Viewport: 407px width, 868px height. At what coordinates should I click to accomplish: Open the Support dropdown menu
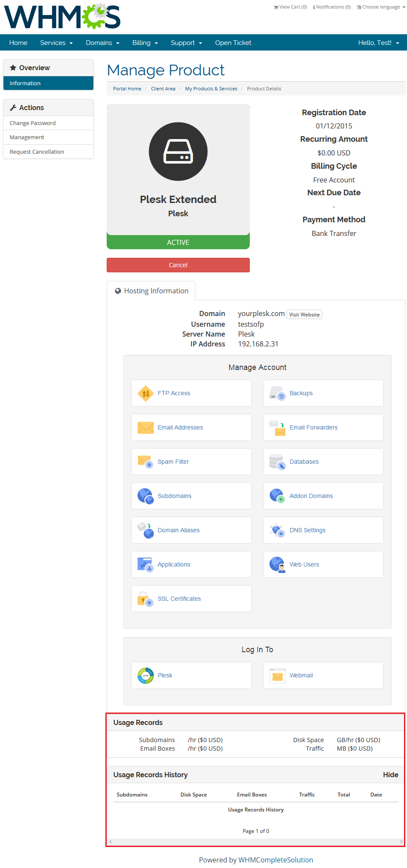point(186,43)
